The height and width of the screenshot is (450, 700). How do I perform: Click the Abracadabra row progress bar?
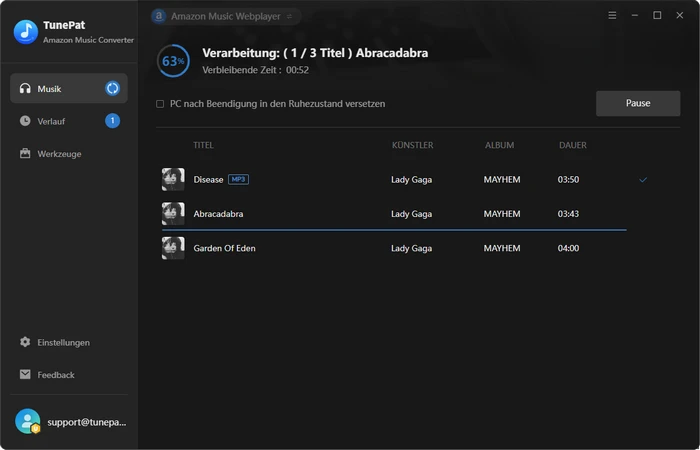click(x=394, y=230)
